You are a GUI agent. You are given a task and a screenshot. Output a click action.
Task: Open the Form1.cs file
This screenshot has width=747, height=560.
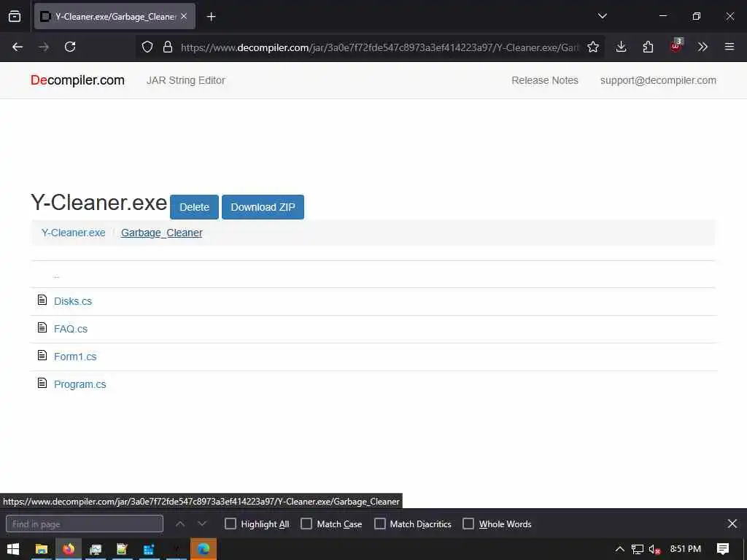pyautogui.click(x=75, y=357)
